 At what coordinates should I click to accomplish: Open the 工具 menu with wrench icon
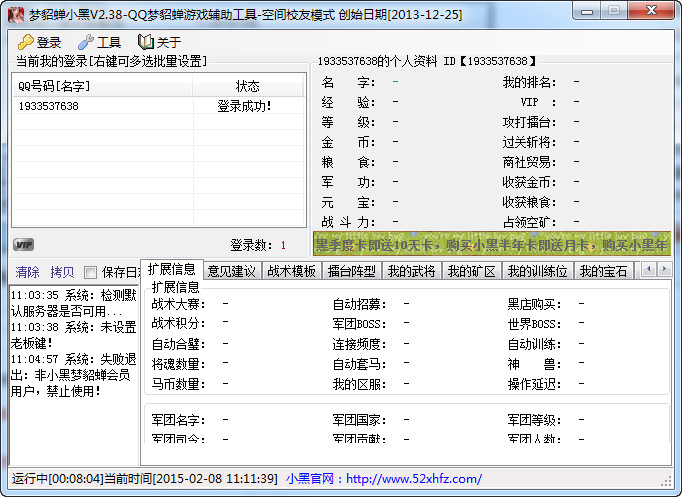pos(99,42)
